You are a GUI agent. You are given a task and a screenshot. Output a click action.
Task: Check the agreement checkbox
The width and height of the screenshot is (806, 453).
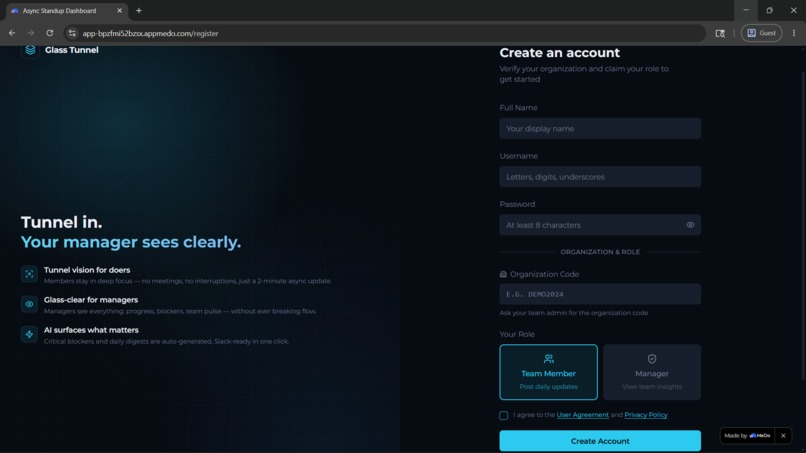click(x=504, y=415)
